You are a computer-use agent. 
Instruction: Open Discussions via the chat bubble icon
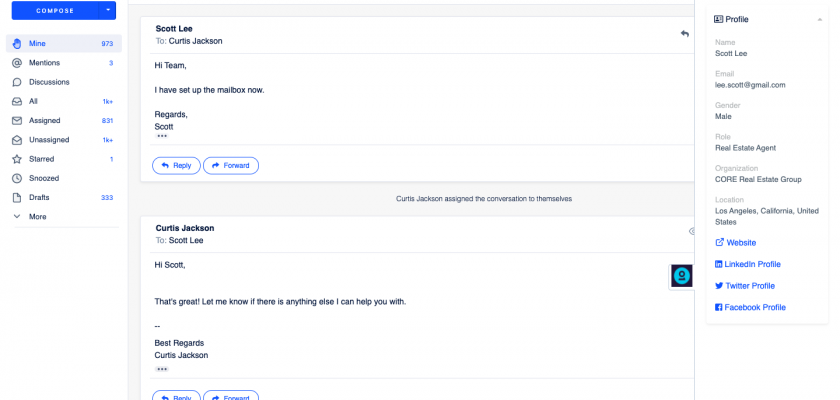pyautogui.click(x=17, y=82)
